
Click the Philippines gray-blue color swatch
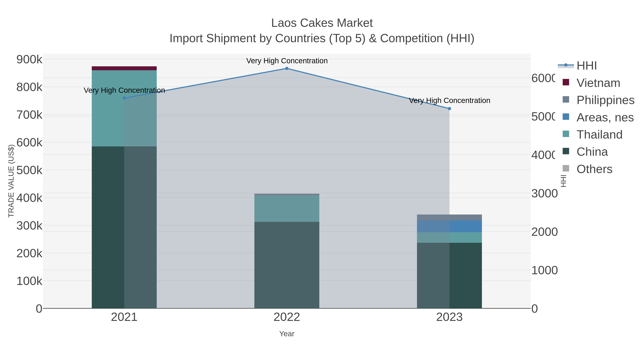(566, 99)
